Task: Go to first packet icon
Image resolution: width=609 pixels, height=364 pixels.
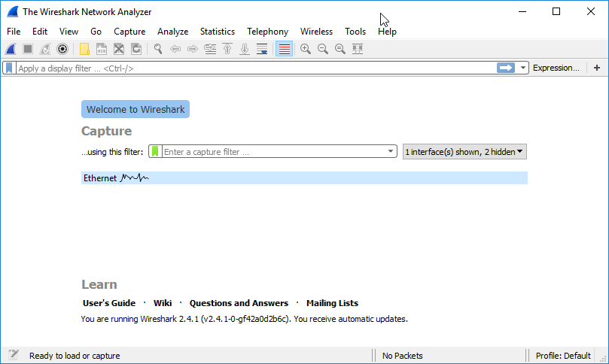Action: [x=227, y=49]
